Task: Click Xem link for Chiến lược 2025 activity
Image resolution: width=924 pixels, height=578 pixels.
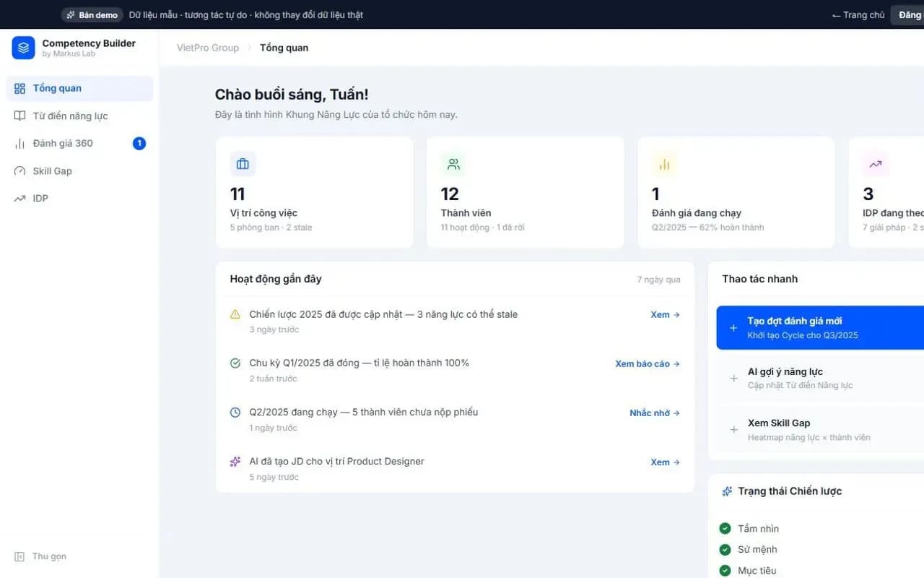Action: click(665, 314)
